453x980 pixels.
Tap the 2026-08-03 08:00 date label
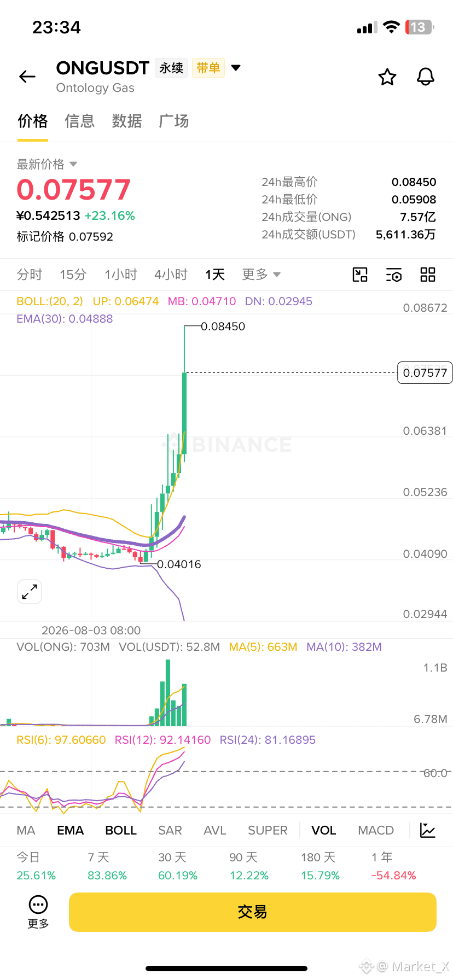(91, 631)
